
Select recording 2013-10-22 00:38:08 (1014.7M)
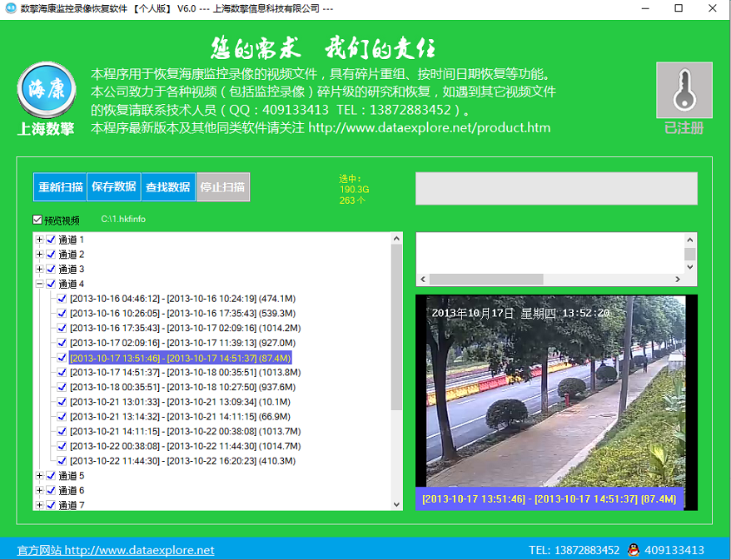click(185, 446)
